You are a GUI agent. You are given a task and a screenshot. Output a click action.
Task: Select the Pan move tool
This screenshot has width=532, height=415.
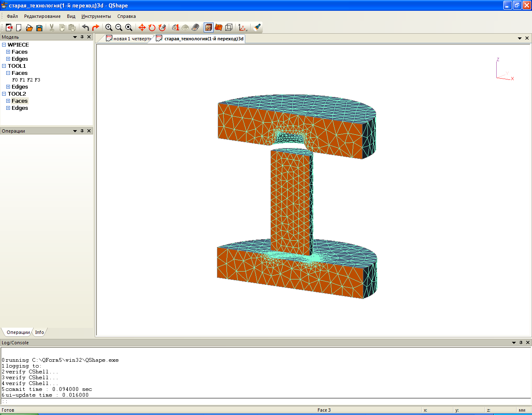(142, 27)
